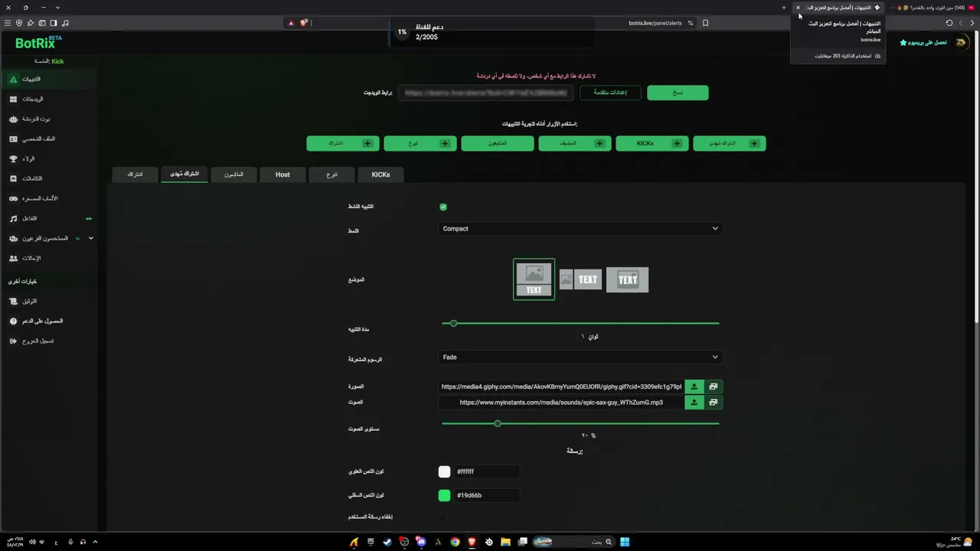Click the sound URL input field

pyautogui.click(x=561, y=402)
